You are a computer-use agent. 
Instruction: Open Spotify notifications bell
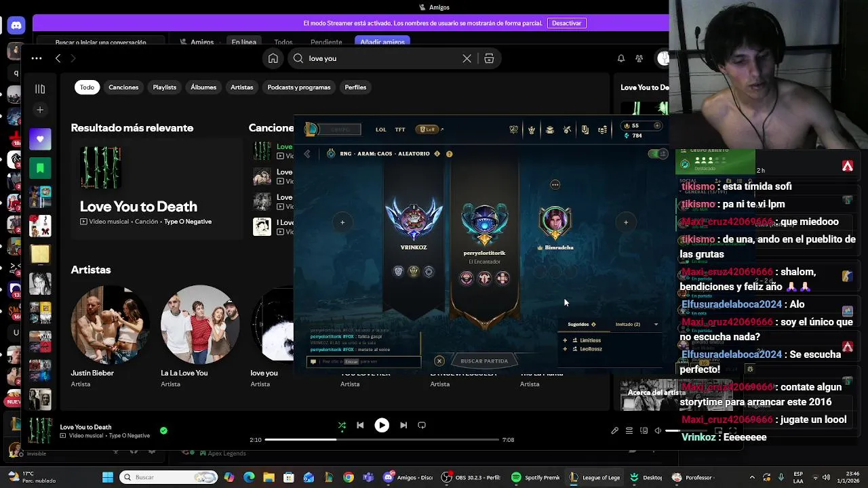(620, 58)
